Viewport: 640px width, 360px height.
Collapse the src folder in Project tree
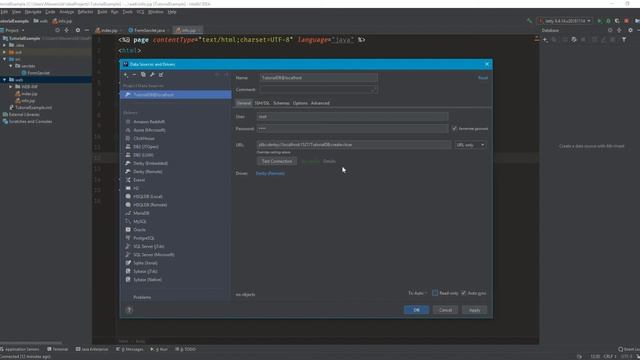coord(4,59)
